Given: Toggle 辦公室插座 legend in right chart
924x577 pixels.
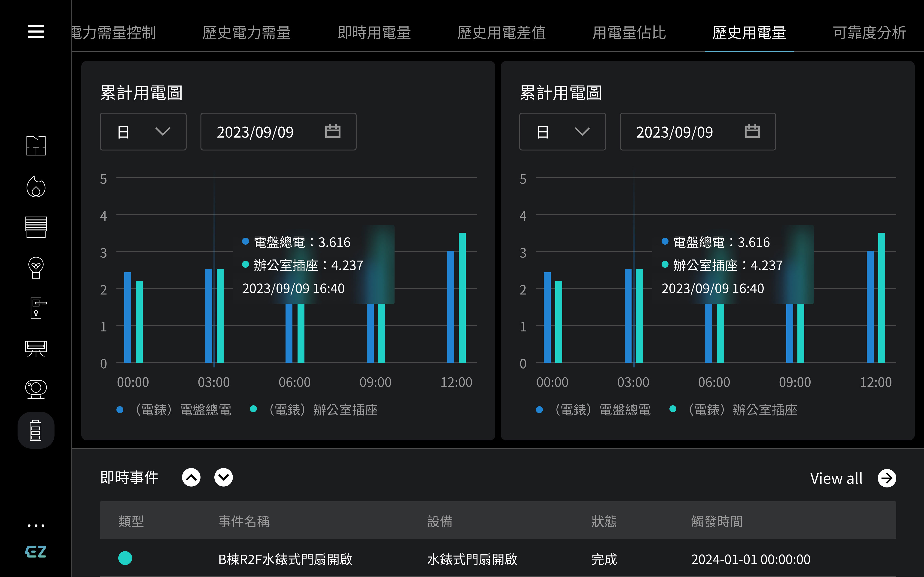Looking at the screenshot, I should [x=733, y=409].
